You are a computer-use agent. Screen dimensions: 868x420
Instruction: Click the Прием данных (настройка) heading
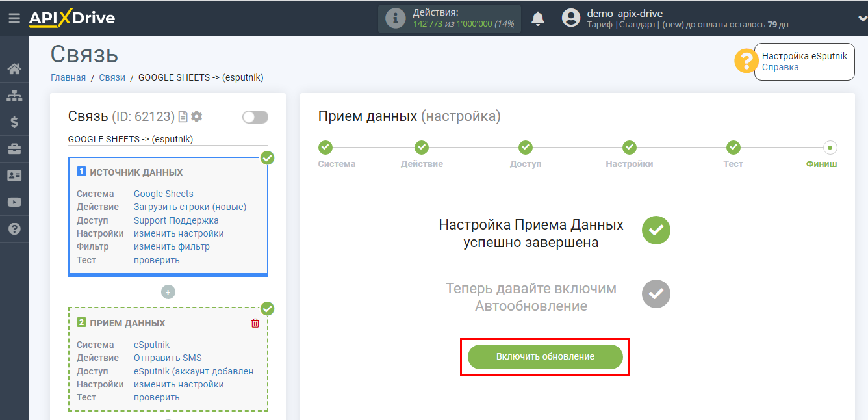pyautogui.click(x=409, y=116)
